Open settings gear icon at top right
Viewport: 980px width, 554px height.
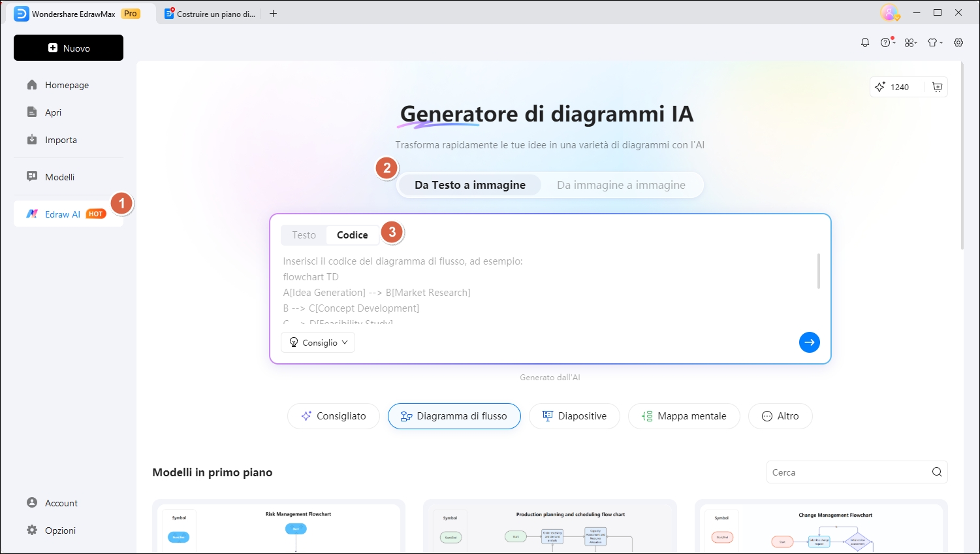(958, 42)
